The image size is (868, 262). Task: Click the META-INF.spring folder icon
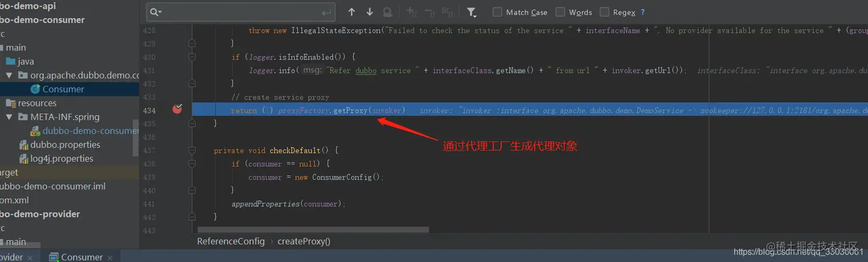point(22,117)
